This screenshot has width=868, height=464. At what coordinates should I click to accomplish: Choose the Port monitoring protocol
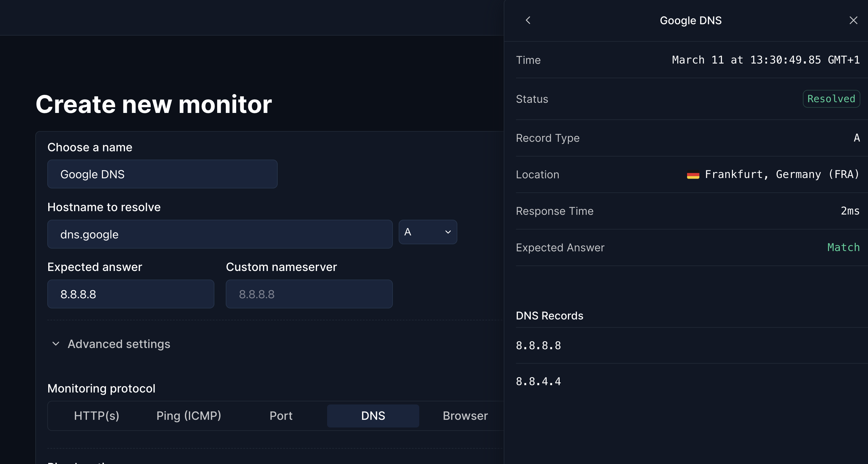[281, 416]
